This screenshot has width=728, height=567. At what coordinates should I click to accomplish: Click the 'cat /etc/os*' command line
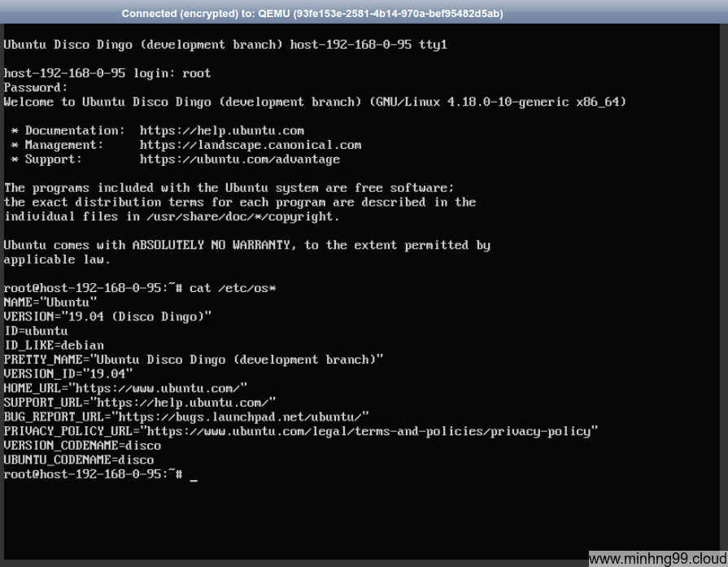click(140, 288)
